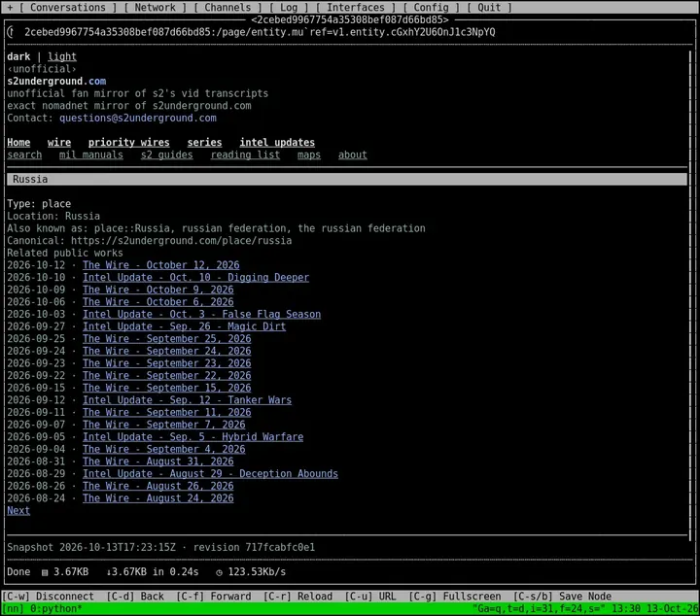The image size is (700, 616).
Task: Click the tmux clock showing 13:30
Action: tap(626, 609)
